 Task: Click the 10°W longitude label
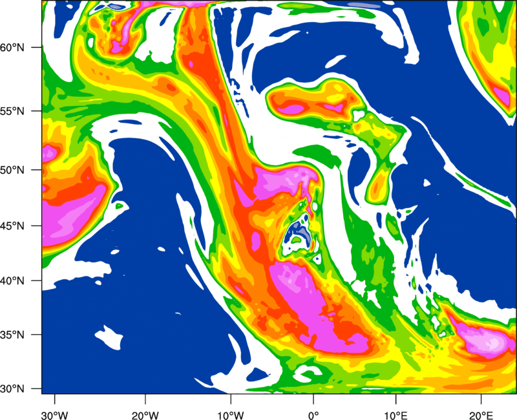(x=231, y=415)
